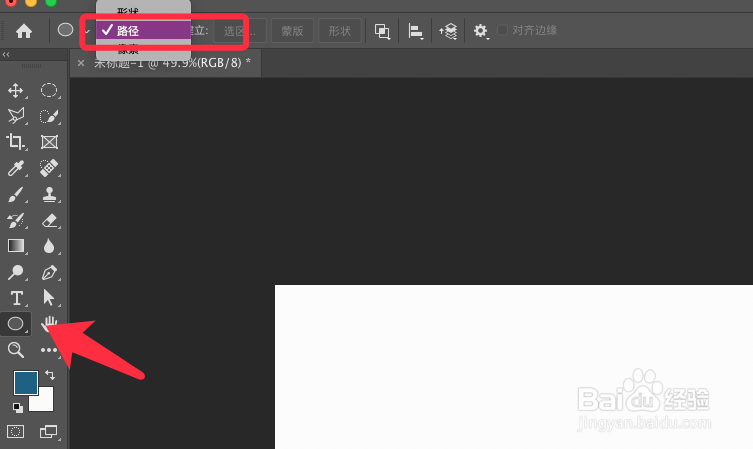Close the 未标题-1 document tab
The image size is (753, 449).
[x=81, y=63]
